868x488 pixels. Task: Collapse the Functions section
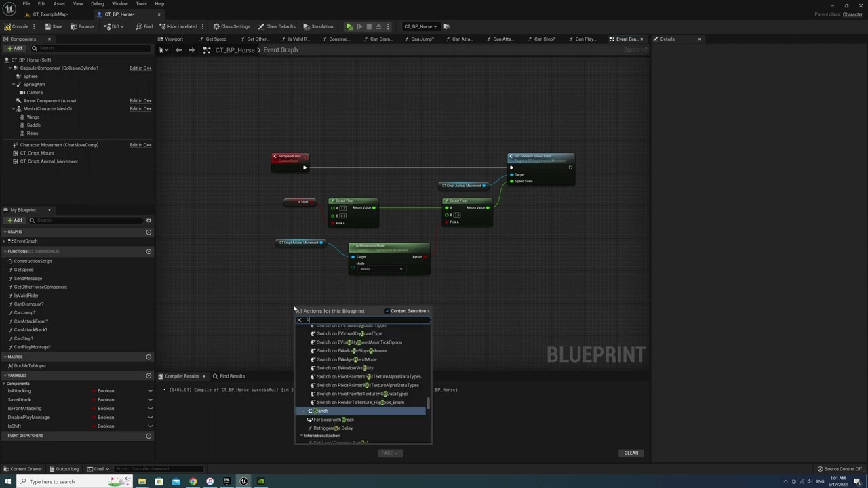click(x=5, y=251)
